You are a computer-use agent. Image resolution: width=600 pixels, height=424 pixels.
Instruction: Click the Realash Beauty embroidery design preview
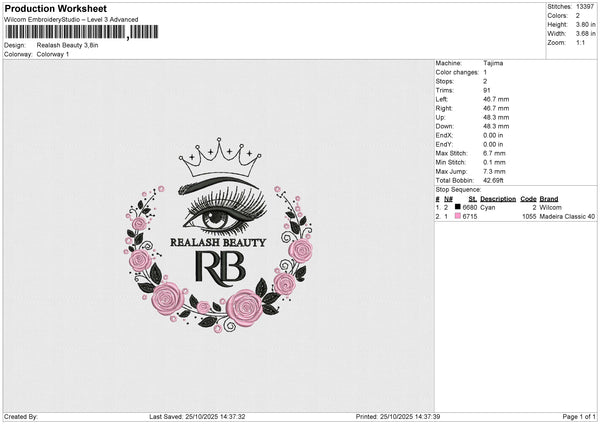coord(218,235)
